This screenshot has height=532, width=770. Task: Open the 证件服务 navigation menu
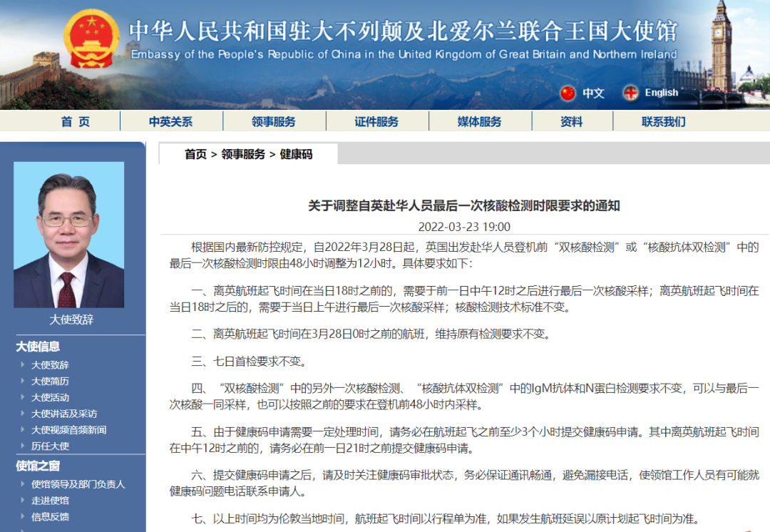click(376, 121)
